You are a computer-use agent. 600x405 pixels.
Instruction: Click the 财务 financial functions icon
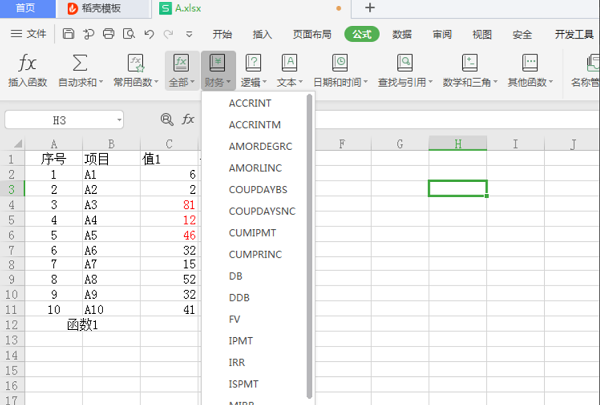(x=217, y=63)
